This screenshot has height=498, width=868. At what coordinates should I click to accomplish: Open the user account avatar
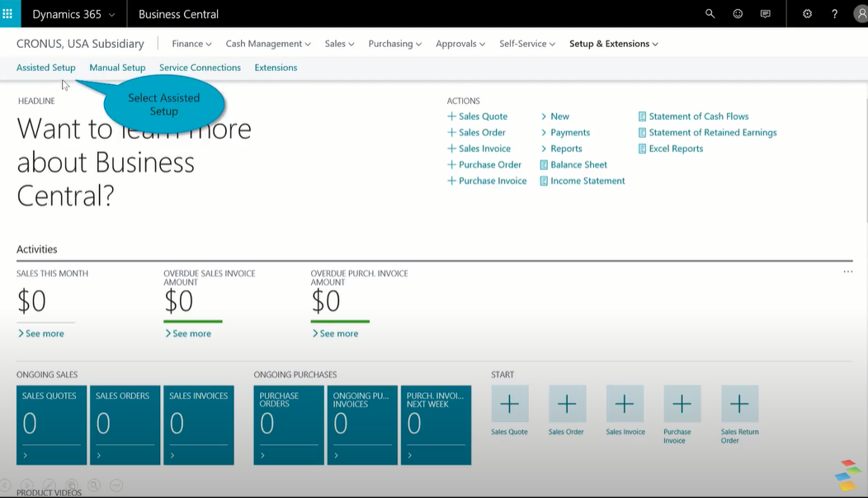[861, 14]
